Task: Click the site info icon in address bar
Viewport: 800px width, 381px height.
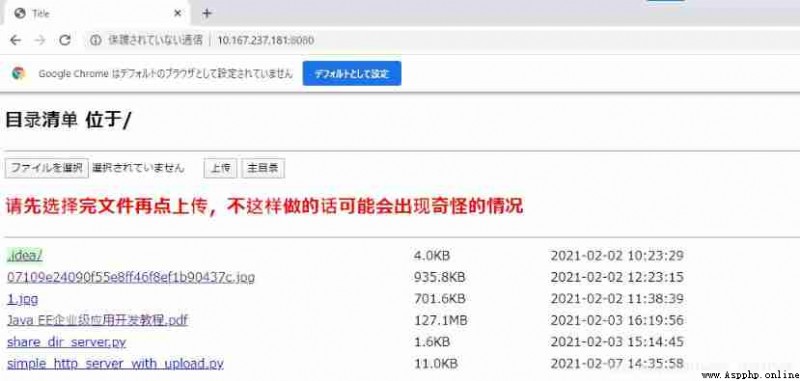Action: click(95, 40)
